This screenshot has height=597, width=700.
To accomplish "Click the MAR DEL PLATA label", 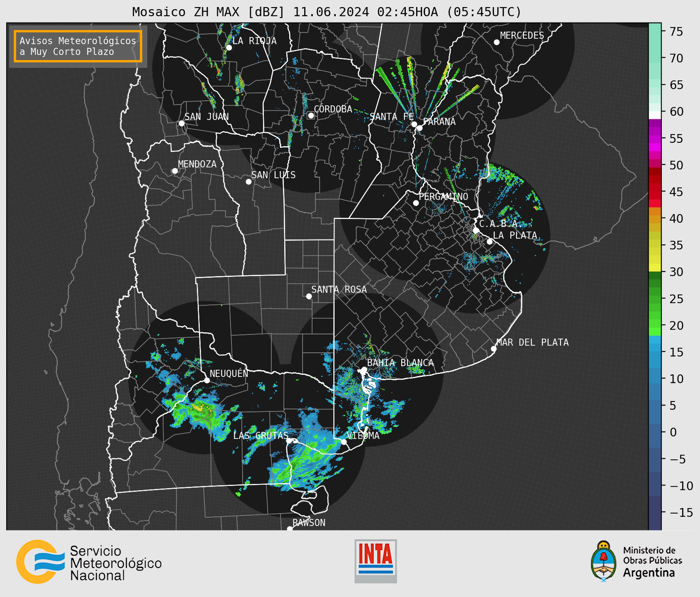I will pyautogui.click(x=533, y=343).
